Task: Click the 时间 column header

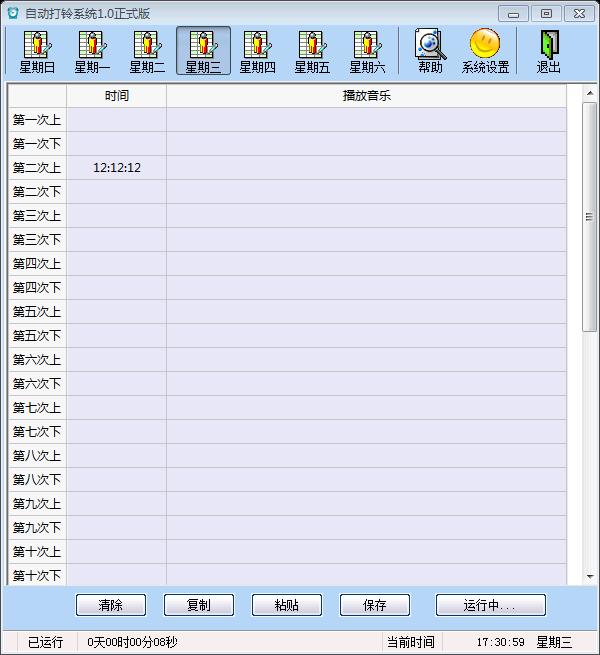Action: pos(117,96)
